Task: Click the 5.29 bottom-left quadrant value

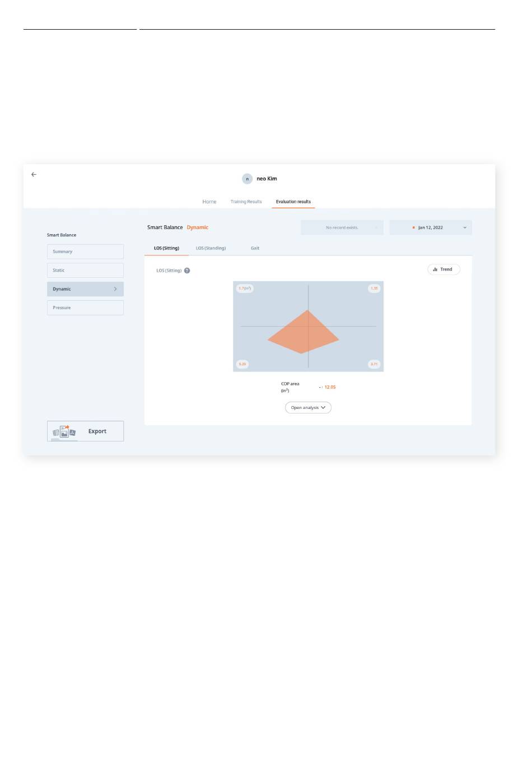Action: pos(242,364)
